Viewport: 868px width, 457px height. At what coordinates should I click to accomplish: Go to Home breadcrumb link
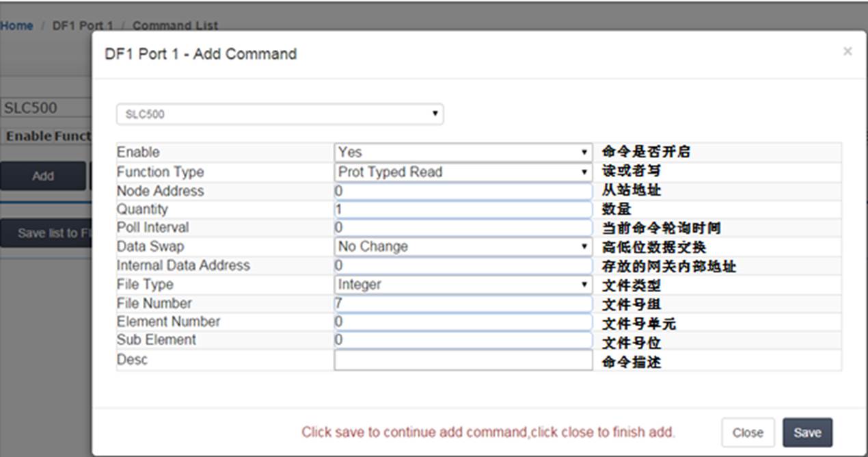[x=16, y=25]
